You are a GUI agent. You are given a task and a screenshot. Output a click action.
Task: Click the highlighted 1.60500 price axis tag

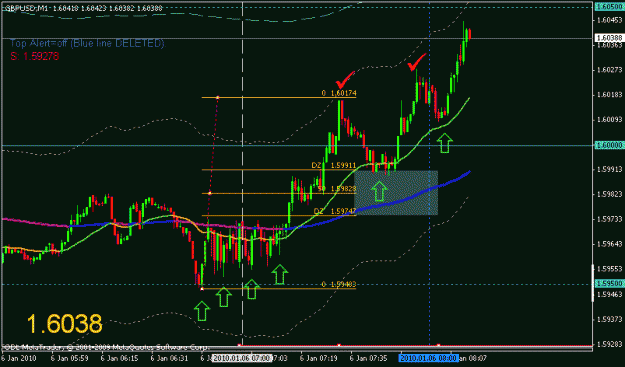tap(609, 7)
